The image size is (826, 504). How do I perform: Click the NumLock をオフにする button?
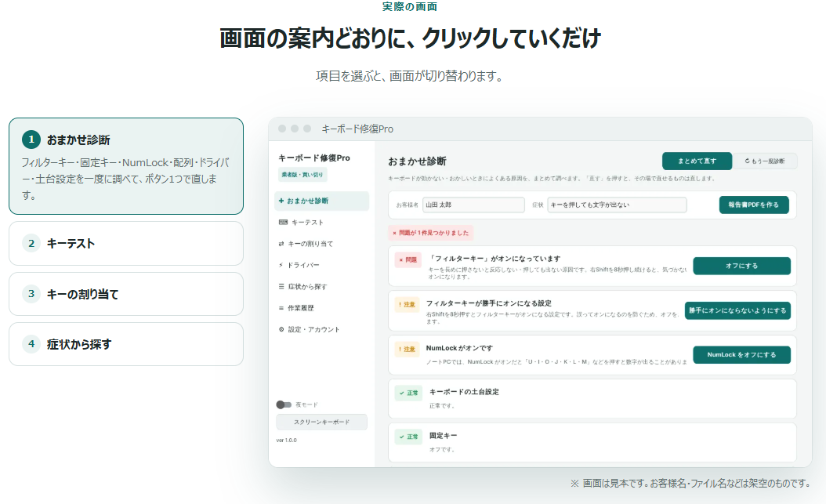[741, 355]
